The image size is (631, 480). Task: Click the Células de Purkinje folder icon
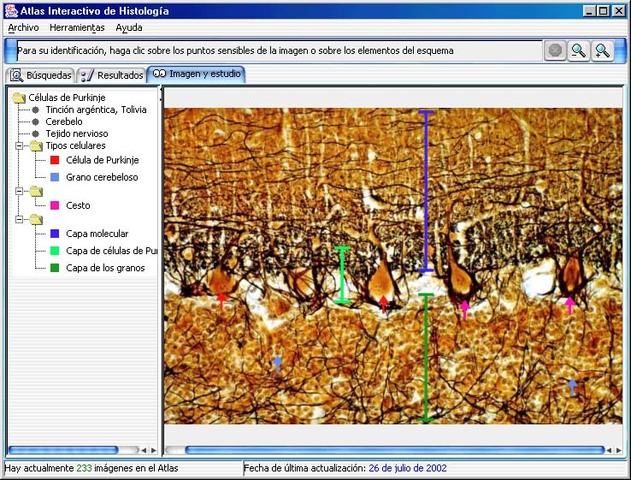click(19, 98)
